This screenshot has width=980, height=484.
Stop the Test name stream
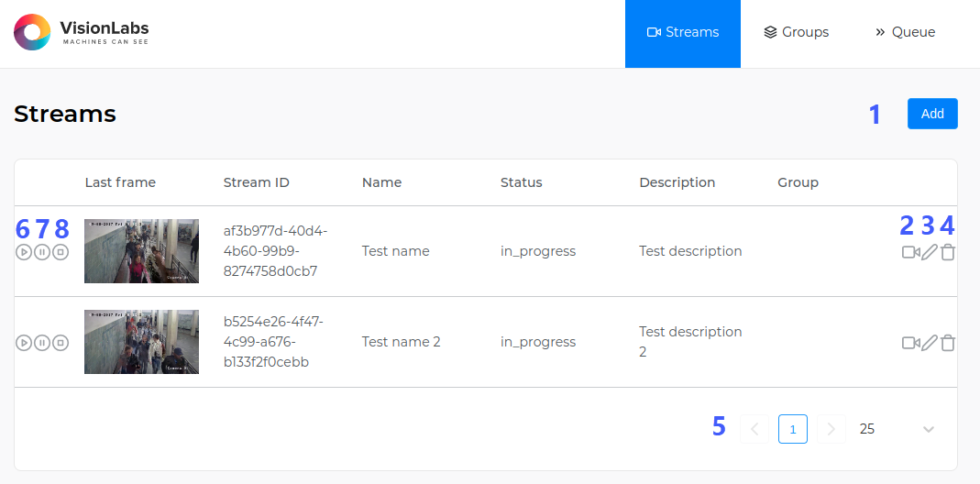[61, 252]
